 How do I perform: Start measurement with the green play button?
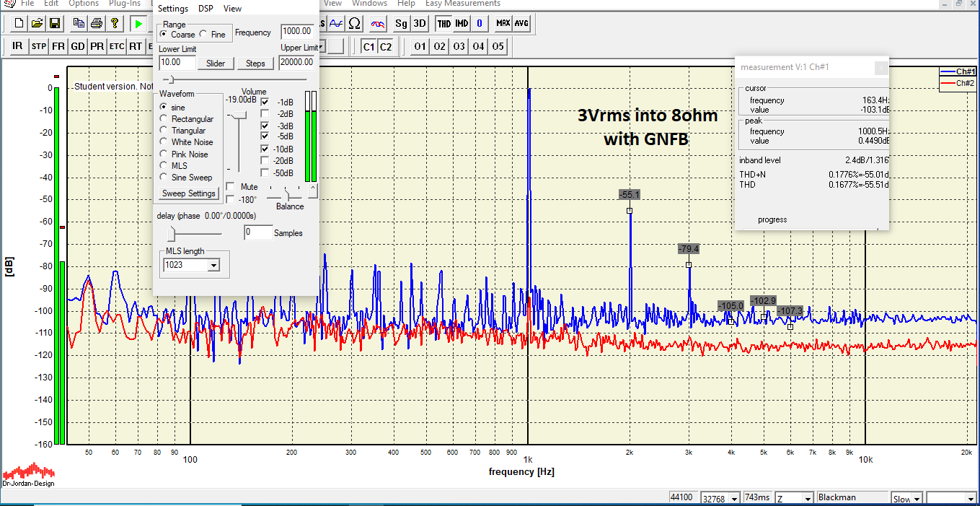click(x=138, y=24)
